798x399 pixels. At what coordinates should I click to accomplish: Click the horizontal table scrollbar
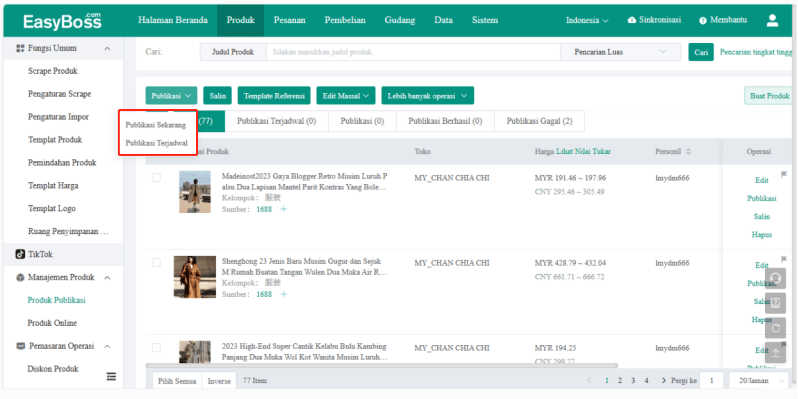(382, 365)
